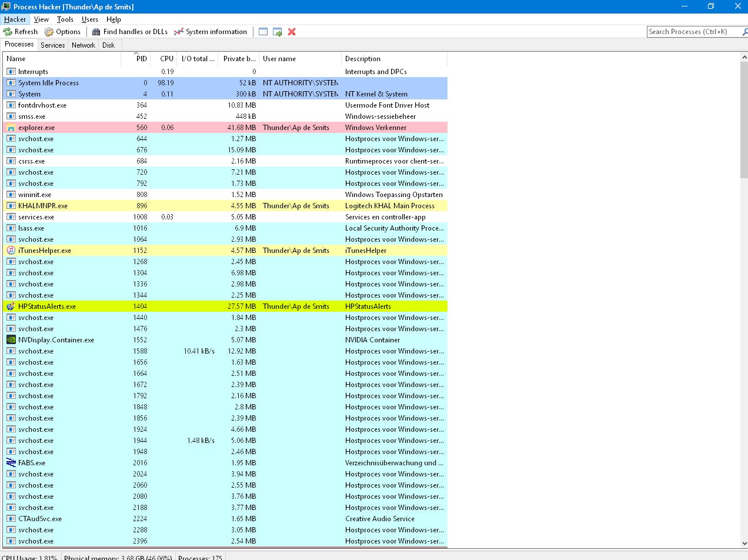Viewport: 748px width, 560px height.
Task: Click the Process Hacker title bar logo
Action: pos(6,6)
